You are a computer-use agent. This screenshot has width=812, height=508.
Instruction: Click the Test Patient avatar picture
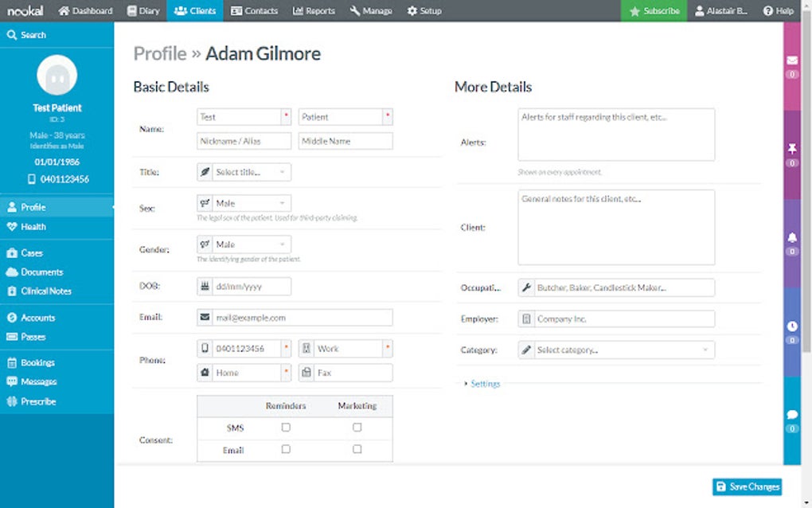57,75
